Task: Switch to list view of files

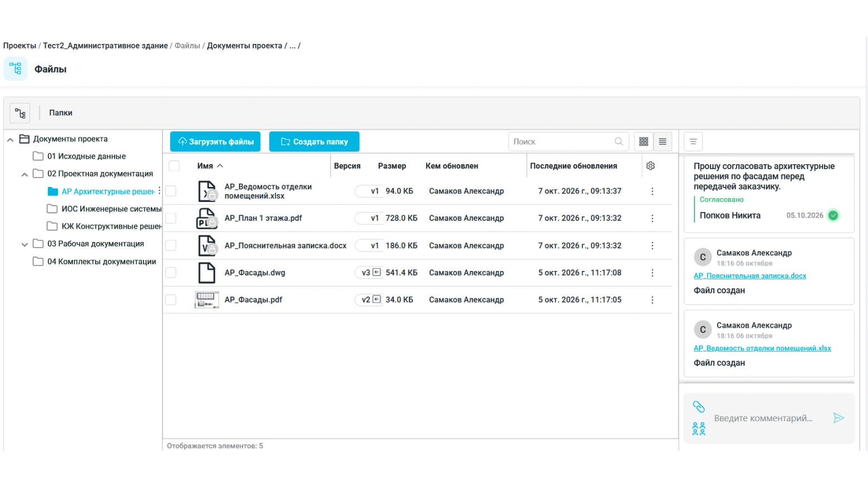Action: click(x=663, y=141)
